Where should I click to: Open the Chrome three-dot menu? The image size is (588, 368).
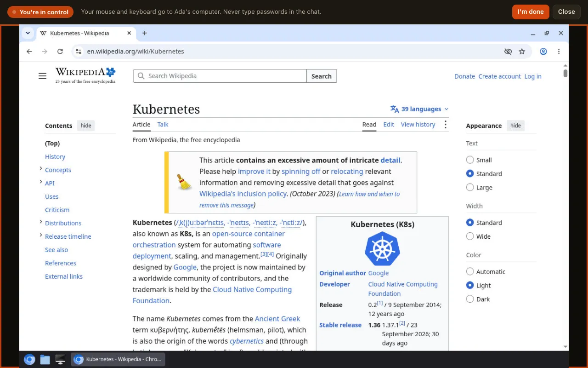point(559,52)
